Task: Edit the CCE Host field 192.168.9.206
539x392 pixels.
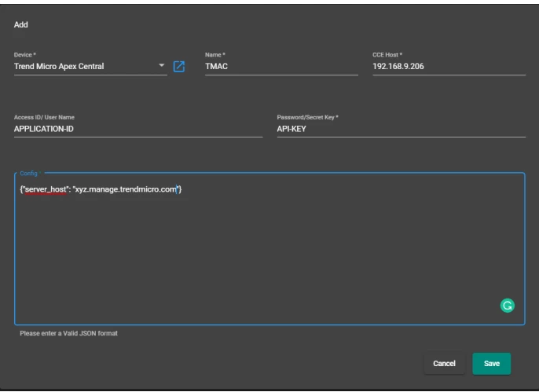Action: coord(449,66)
